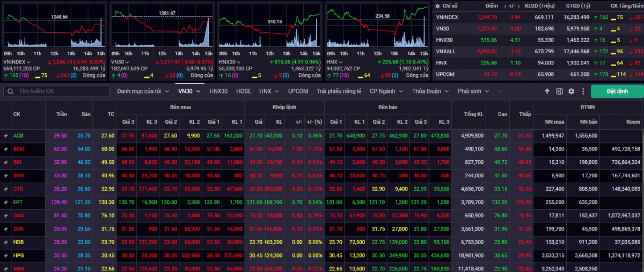Pin the BVH row

click(x=5, y=175)
